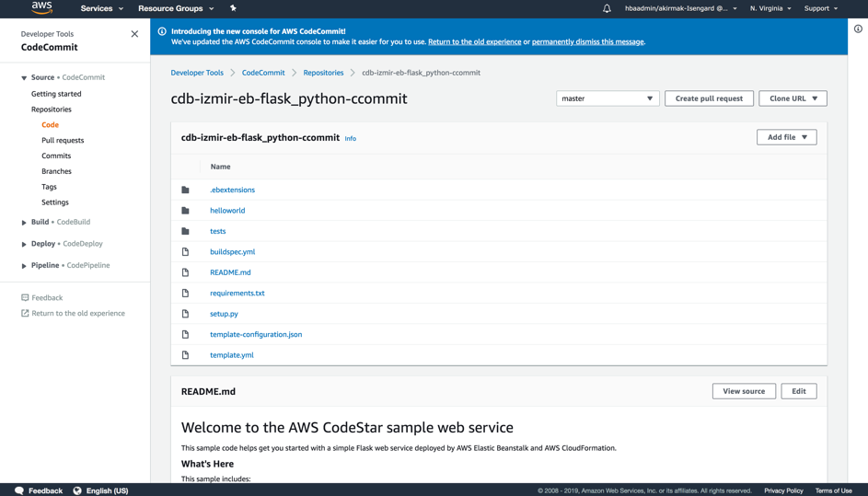Click the AWS logo home icon
868x496 pixels.
tap(41, 7)
